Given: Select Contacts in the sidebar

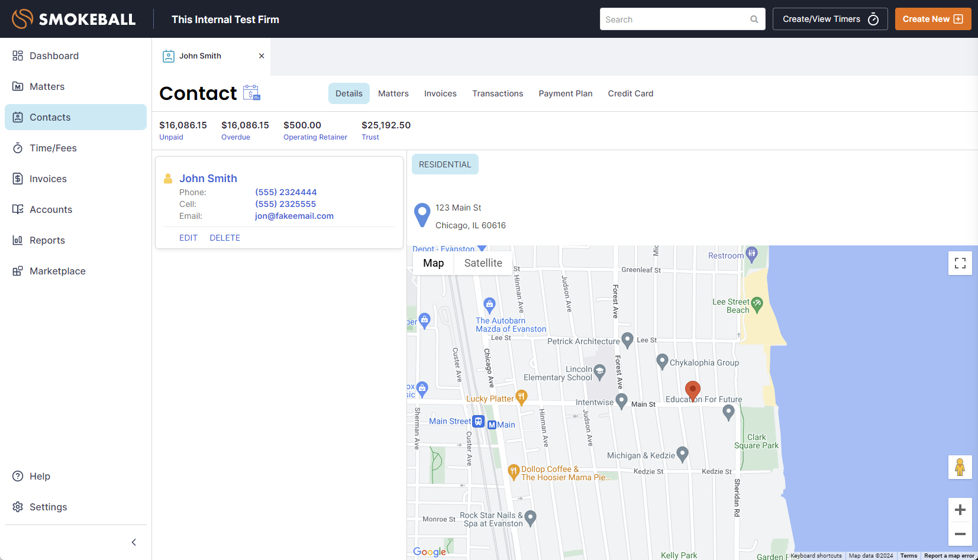Looking at the screenshot, I should tap(76, 117).
